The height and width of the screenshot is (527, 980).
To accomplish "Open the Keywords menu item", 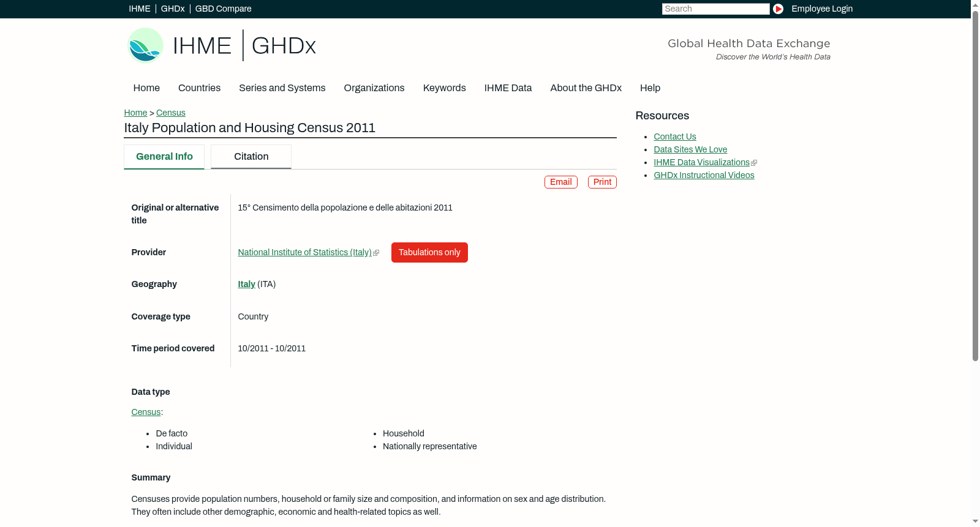I will click(445, 88).
